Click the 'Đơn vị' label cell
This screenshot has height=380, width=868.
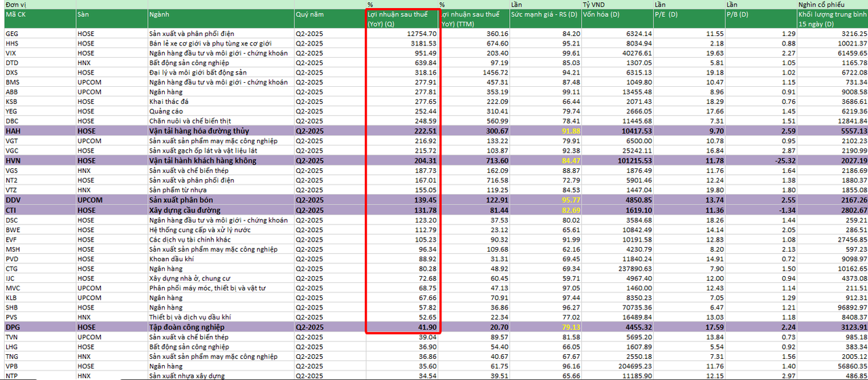pyautogui.click(x=14, y=5)
